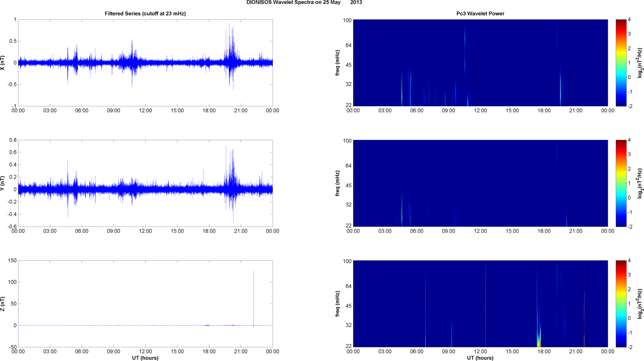Click 'UT (hours)' label under the Z time series
The width and height of the screenshot is (644, 361).
coord(145,358)
